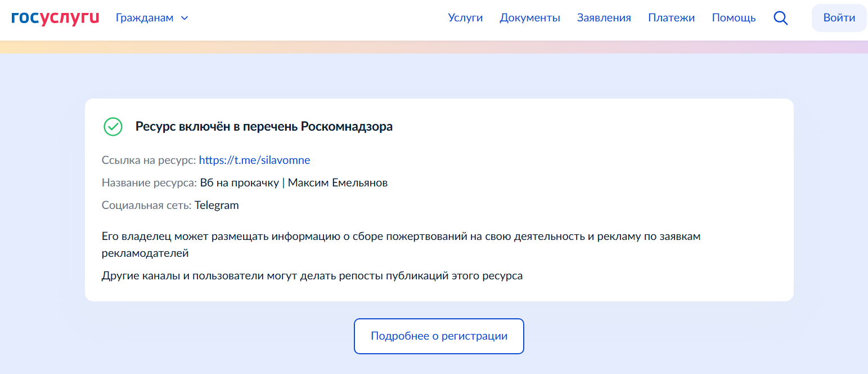Click the paragraph about donation collection and advertising
The image size is (868, 374).
coord(401,244)
